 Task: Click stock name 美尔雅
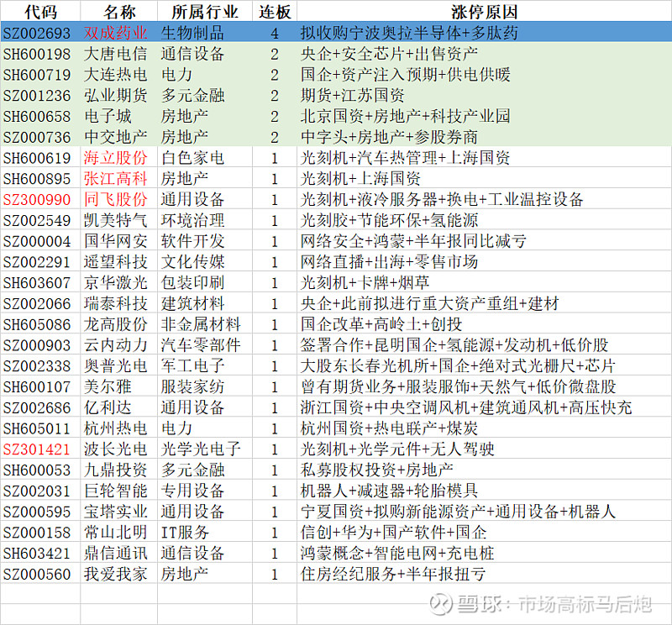[108, 387]
